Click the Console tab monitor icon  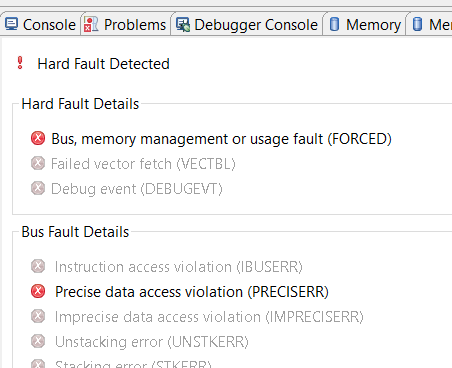(12, 24)
